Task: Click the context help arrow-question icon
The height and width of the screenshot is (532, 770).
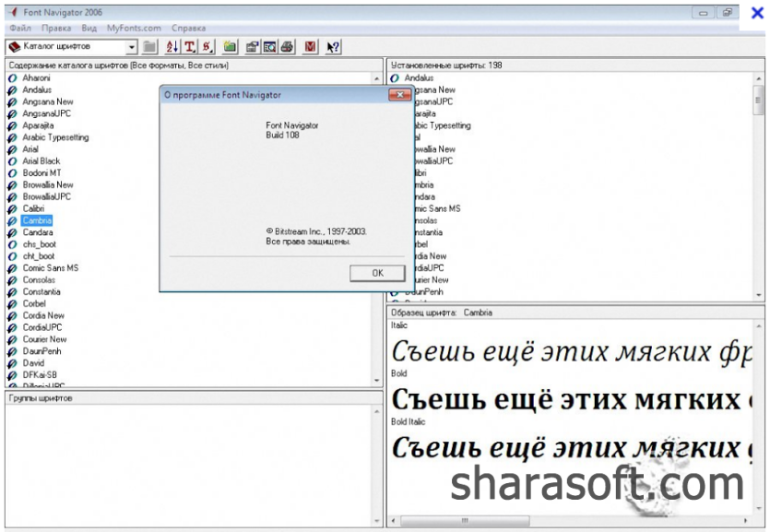Action: (x=333, y=47)
